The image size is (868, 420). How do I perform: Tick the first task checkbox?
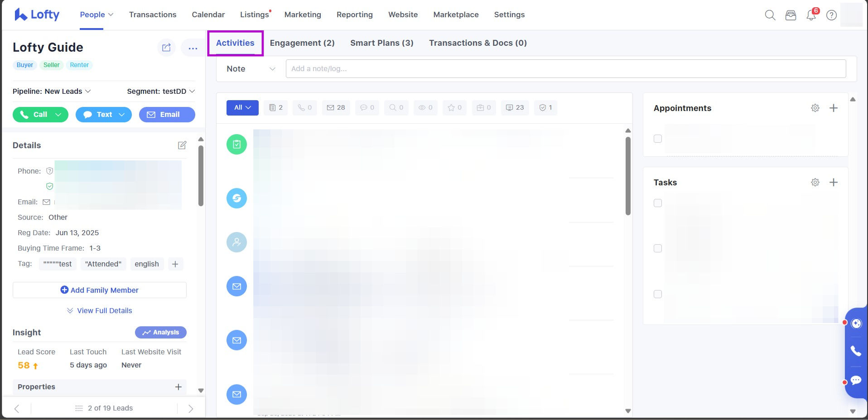coord(658,203)
